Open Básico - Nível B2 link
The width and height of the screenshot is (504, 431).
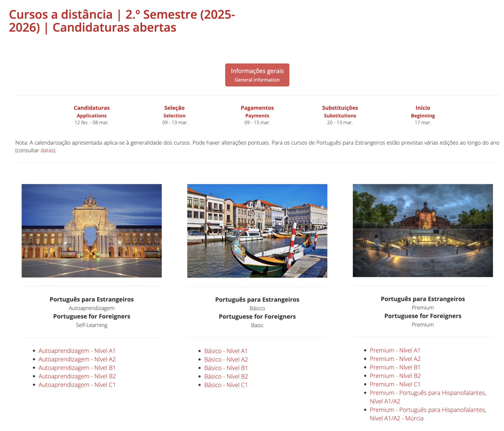point(226,376)
